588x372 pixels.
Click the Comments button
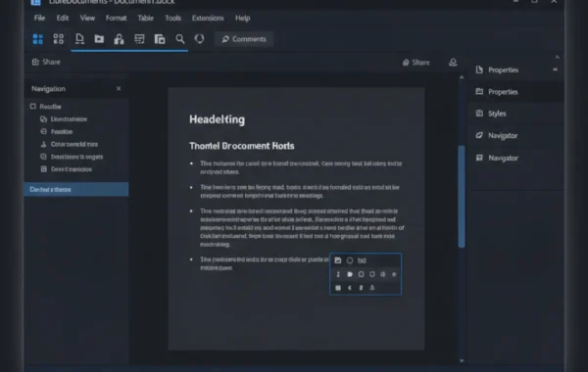[x=244, y=39]
